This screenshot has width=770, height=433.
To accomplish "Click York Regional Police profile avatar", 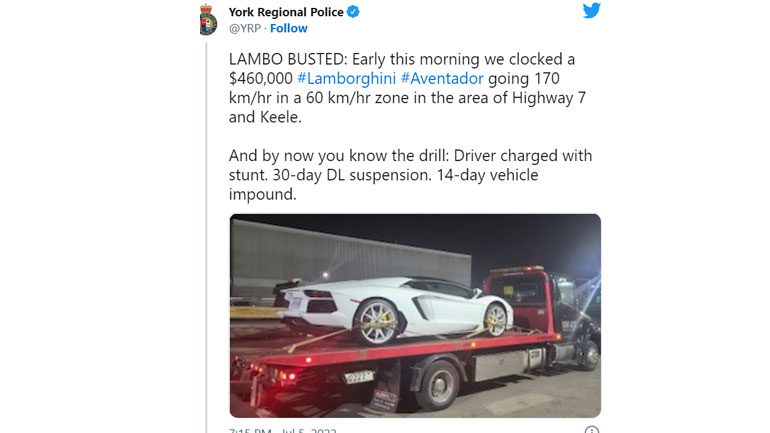I will (x=208, y=20).
